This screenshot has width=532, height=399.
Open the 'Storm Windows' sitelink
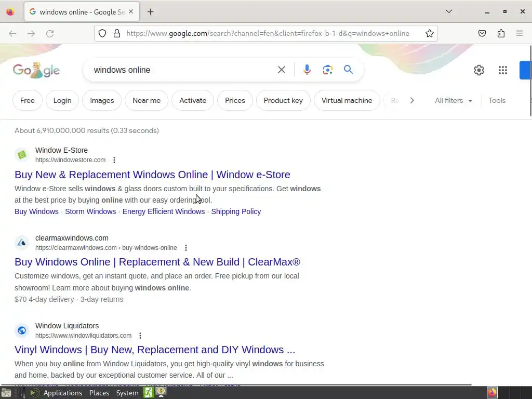(x=90, y=211)
